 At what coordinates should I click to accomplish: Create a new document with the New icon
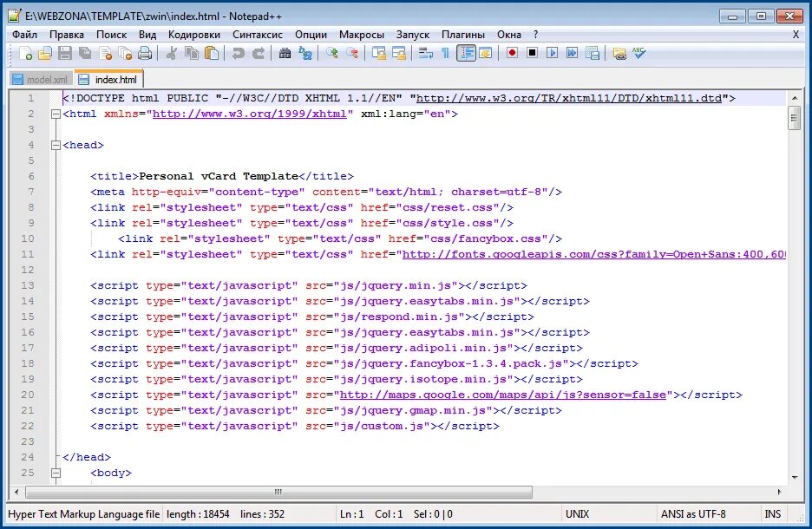click(25, 53)
